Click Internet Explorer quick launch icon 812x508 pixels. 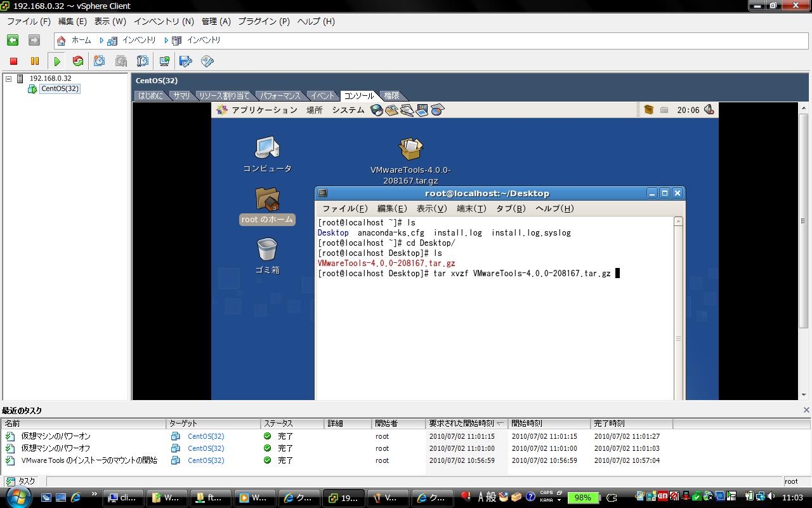coord(76,498)
